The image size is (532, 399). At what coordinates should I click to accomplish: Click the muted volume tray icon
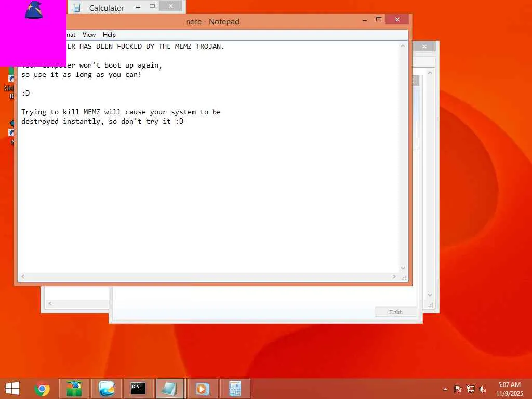[483, 389]
